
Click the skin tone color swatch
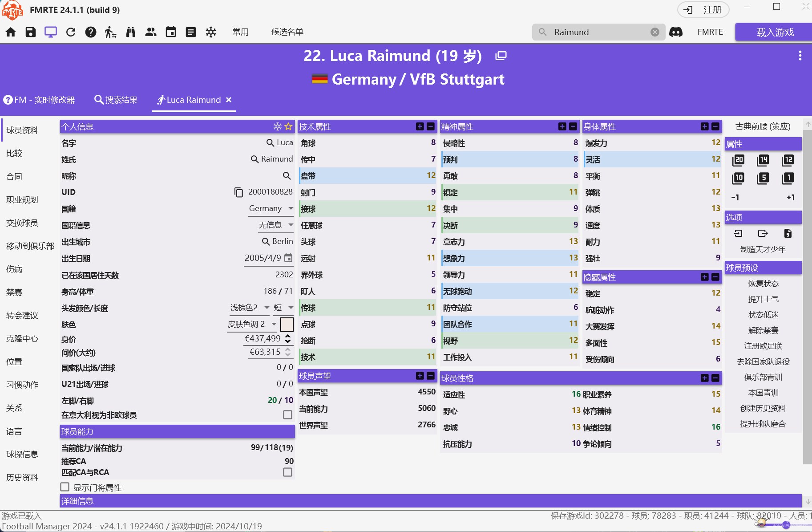point(287,324)
